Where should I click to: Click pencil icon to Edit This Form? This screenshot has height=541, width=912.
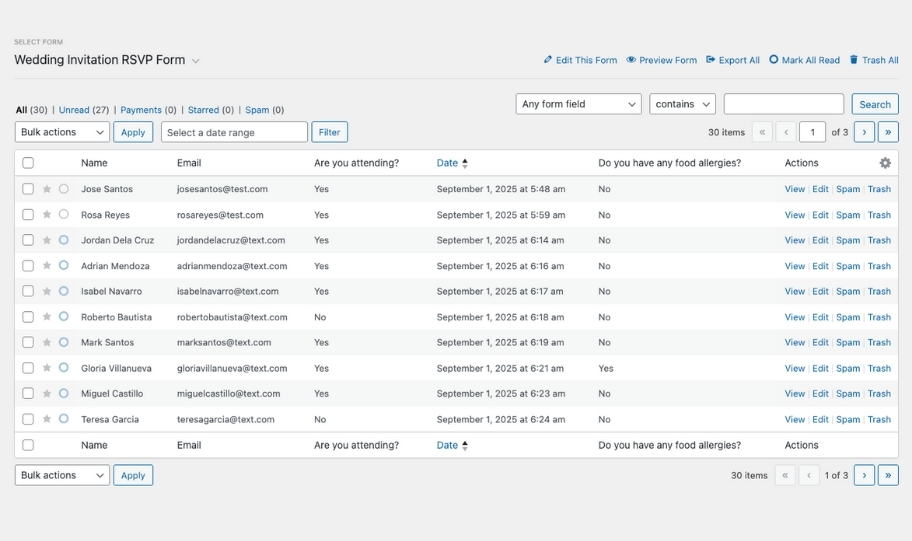coord(548,60)
